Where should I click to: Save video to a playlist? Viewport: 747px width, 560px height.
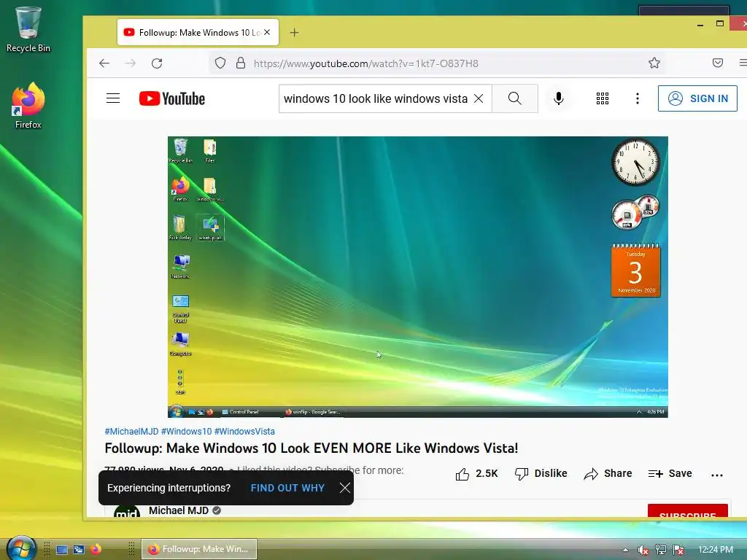pos(670,474)
